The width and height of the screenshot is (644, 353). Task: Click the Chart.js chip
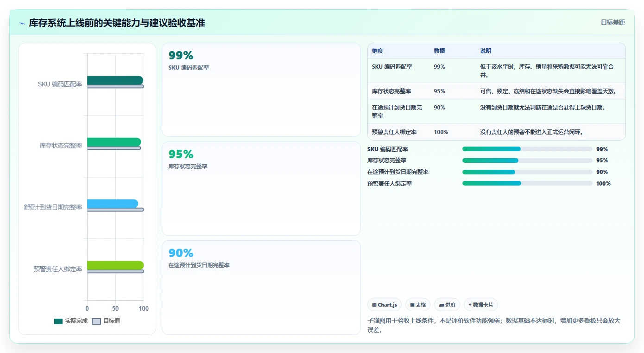(x=385, y=305)
